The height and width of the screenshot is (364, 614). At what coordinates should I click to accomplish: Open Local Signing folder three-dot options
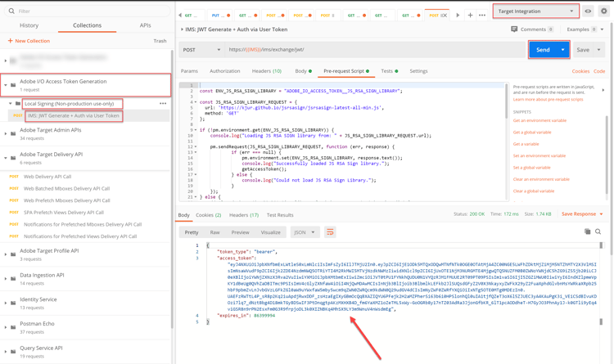point(163,104)
